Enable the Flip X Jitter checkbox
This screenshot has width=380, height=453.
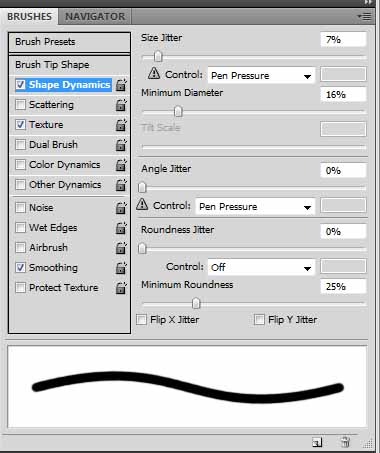coord(141,320)
